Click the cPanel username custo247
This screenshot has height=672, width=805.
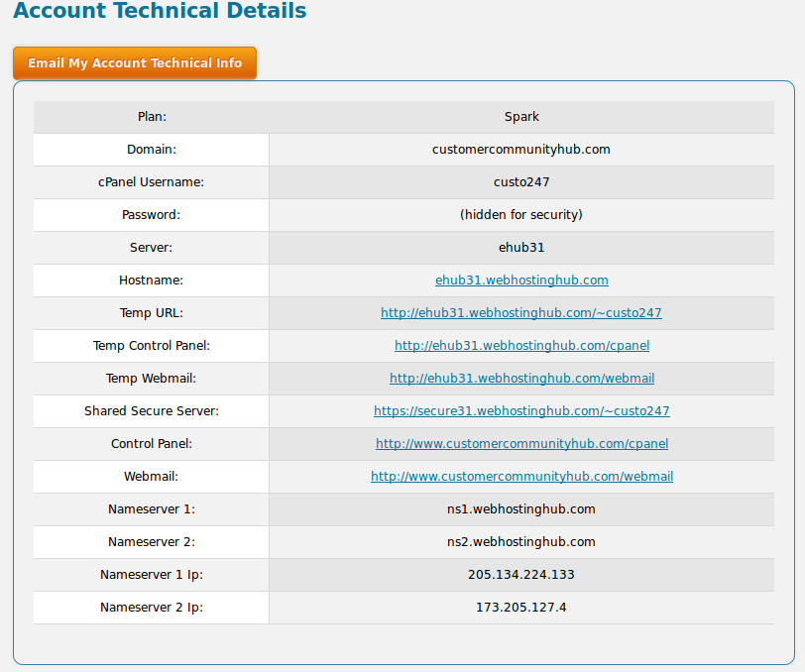(x=521, y=182)
